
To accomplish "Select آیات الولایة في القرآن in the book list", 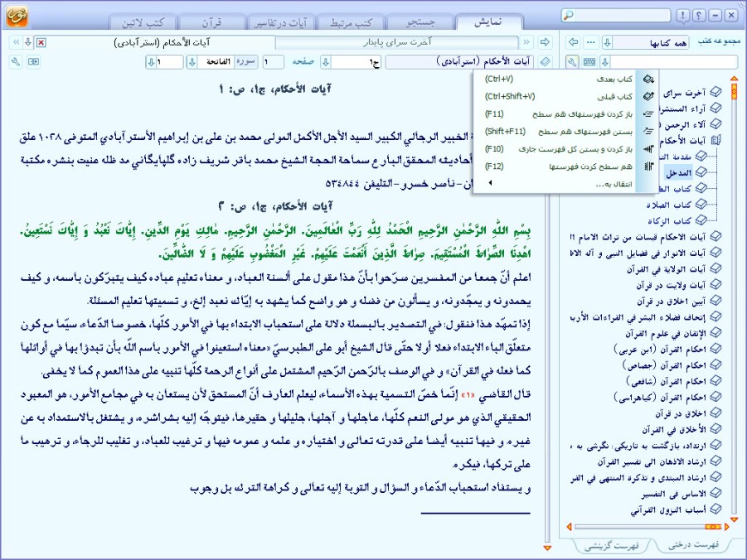I will (666, 269).
